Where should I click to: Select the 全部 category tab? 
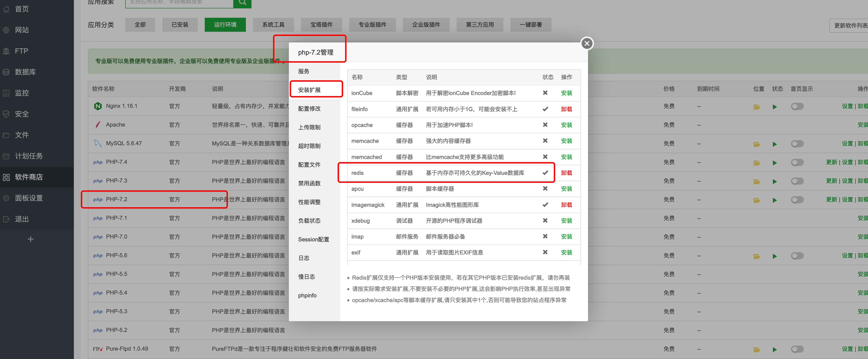tap(140, 25)
